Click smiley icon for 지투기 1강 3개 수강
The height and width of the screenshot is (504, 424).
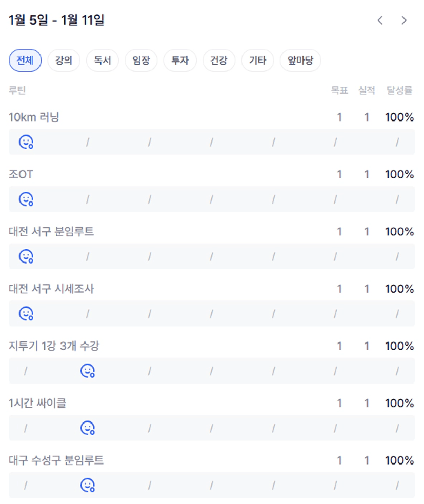[88, 371]
